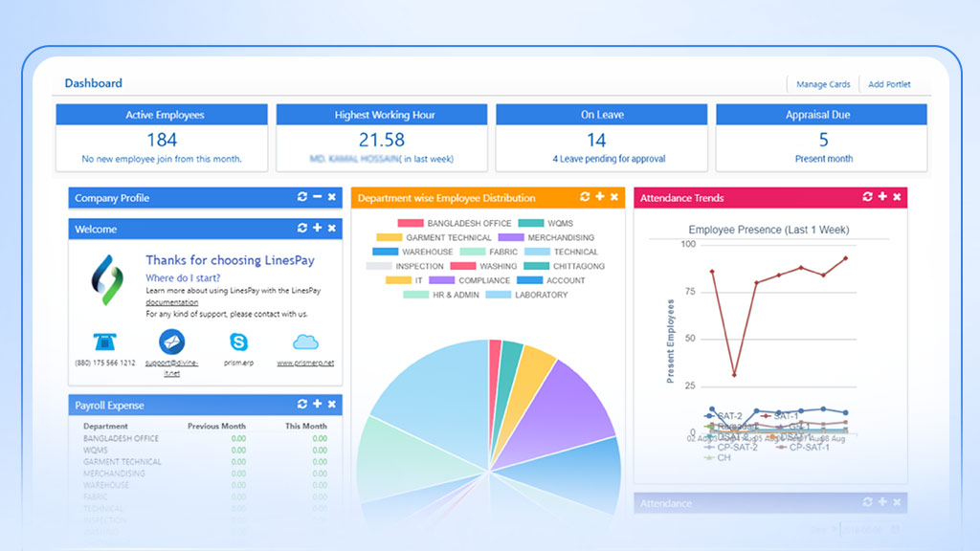Expand the Attendance panel at the bottom
The width and height of the screenshot is (980, 551).
pos(882,502)
